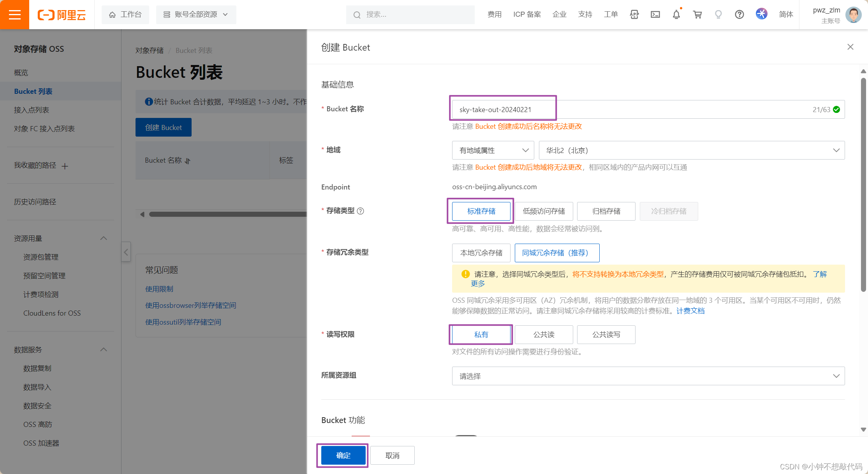The image size is (868, 474).
Task: Select 冷归档存储 storage type
Action: (x=669, y=211)
